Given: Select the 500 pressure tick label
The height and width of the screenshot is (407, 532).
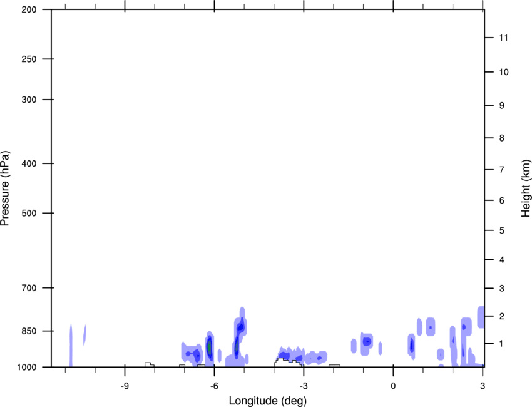Looking at the screenshot, I should [29, 213].
